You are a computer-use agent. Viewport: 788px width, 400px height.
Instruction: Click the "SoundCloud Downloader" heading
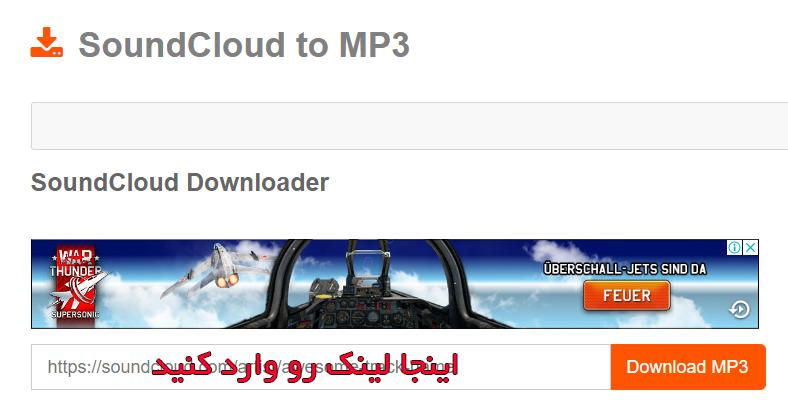point(180,182)
